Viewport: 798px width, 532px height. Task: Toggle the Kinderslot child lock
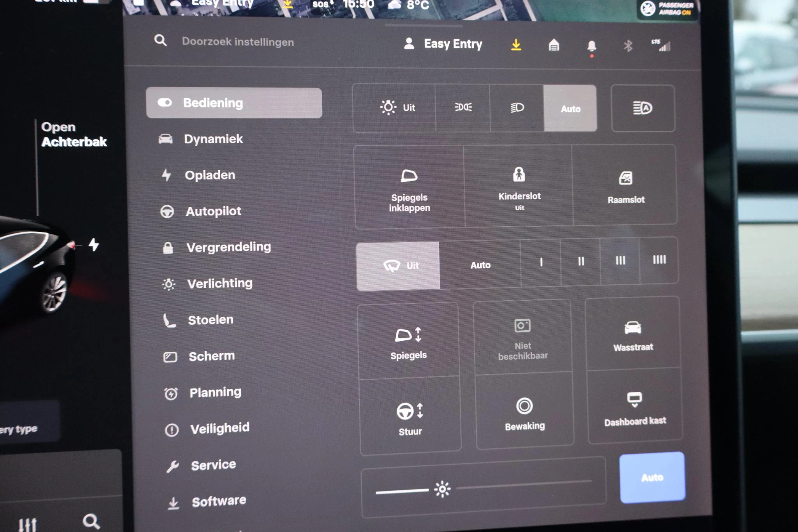[x=519, y=187]
